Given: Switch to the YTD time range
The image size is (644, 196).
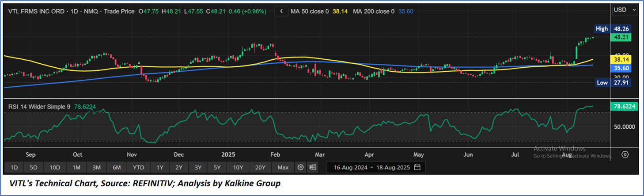Looking at the screenshot, I should coord(139,168).
